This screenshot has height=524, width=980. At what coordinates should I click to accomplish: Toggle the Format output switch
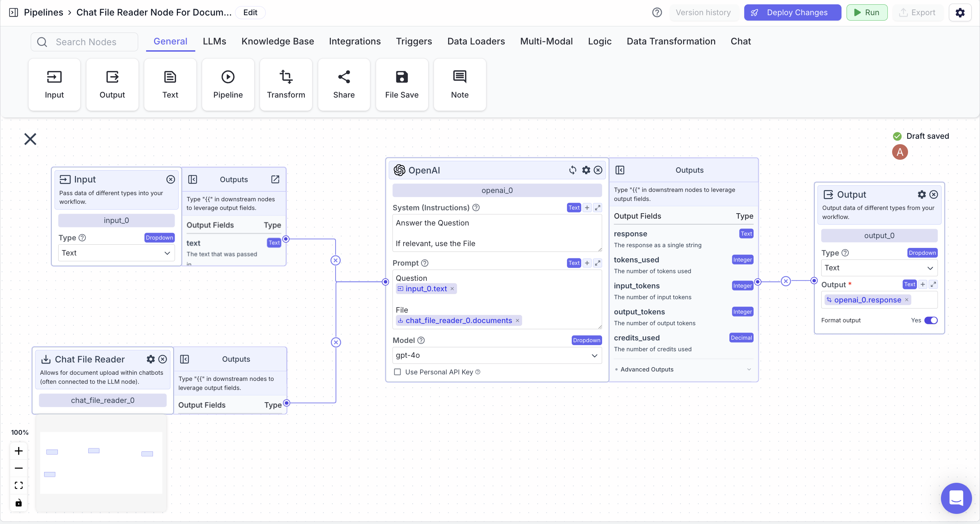[x=930, y=320]
